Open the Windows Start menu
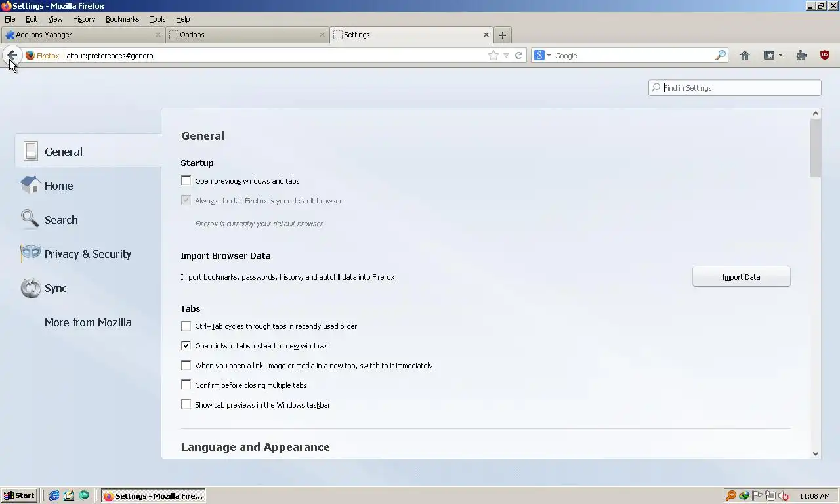840x504 pixels. coord(18,495)
